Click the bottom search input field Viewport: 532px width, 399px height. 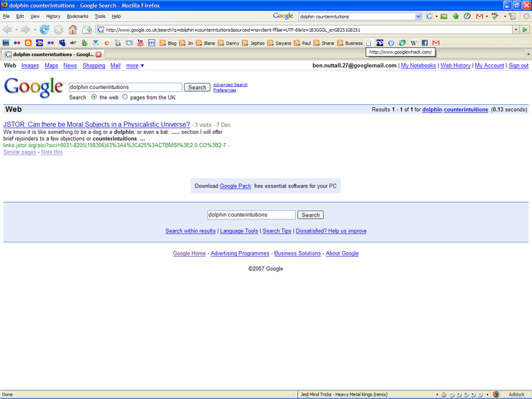(x=251, y=215)
